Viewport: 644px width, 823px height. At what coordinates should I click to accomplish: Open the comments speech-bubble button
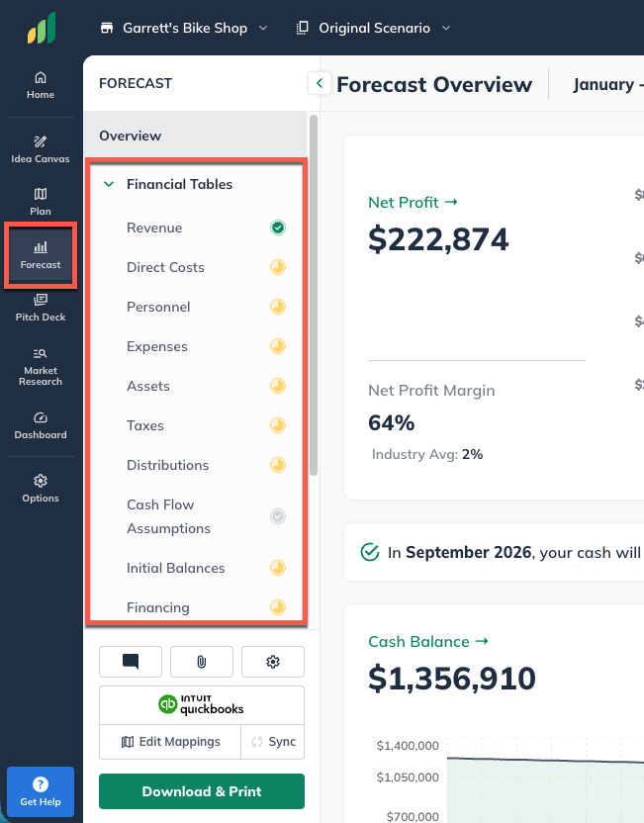(131, 662)
